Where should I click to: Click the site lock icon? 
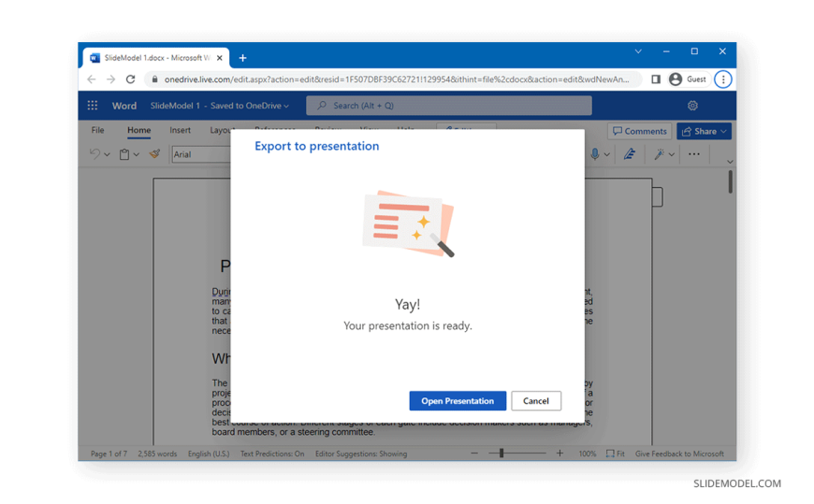tap(154, 79)
